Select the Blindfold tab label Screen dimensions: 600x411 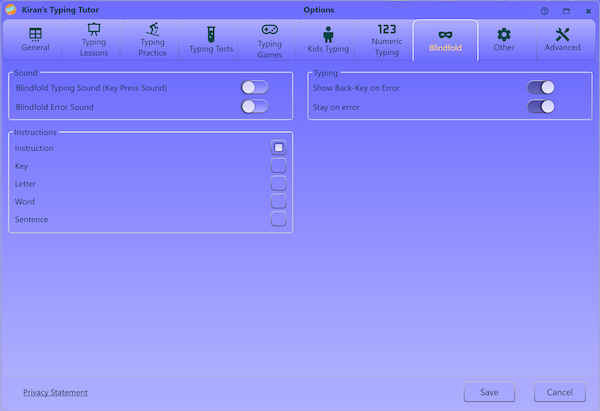pos(445,47)
